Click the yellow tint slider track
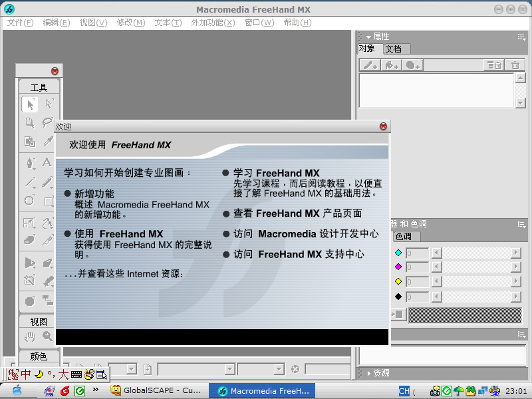This screenshot has height=399, width=532. pyautogui.click(x=476, y=281)
